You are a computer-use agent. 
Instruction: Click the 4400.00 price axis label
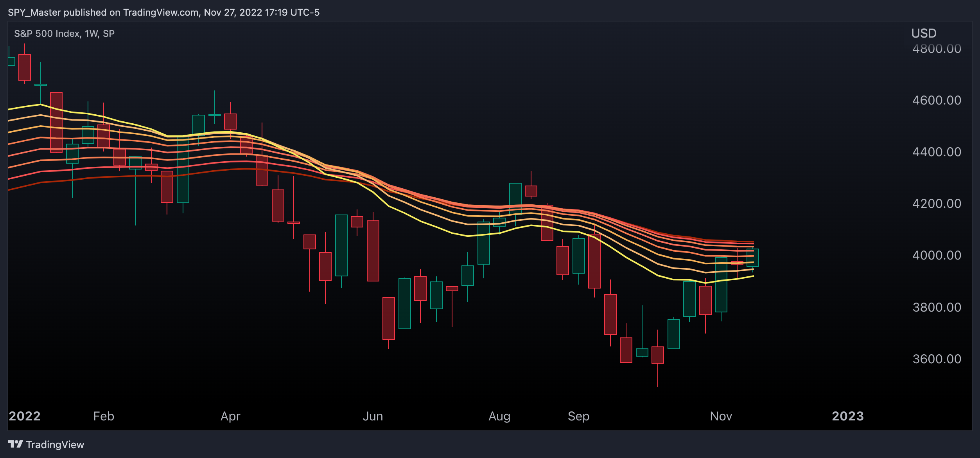pyautogui.click(x=937, y=152)
